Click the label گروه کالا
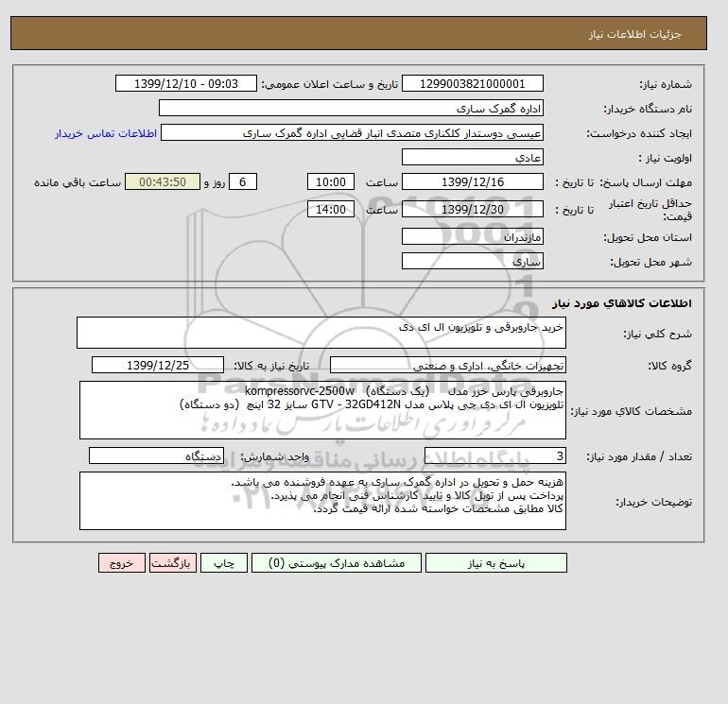 [x=670, y=366]
